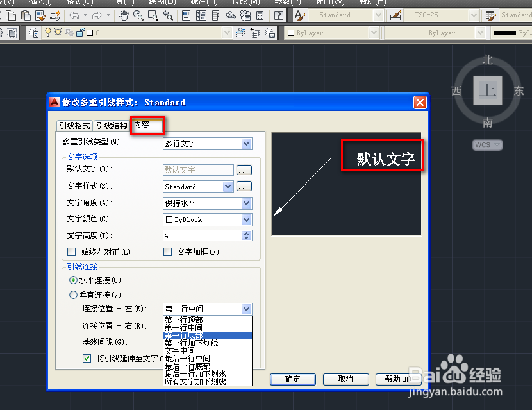This screenshot has height=410, width=532.
Task: Open the Table Style manager icon
Action: (x=490, y=15)
